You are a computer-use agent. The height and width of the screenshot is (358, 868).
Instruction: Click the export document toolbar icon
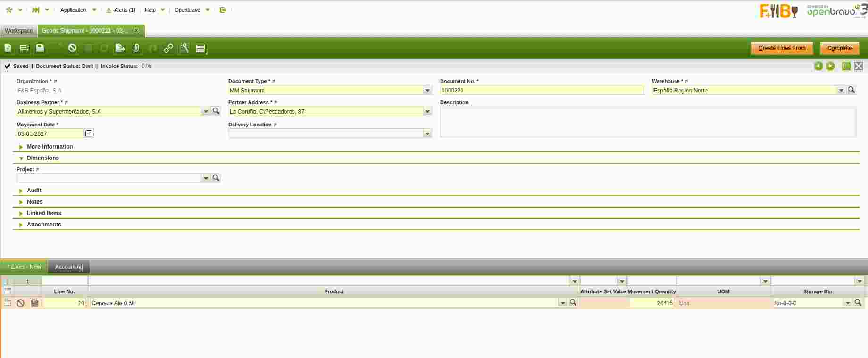[x=120, y=48]
